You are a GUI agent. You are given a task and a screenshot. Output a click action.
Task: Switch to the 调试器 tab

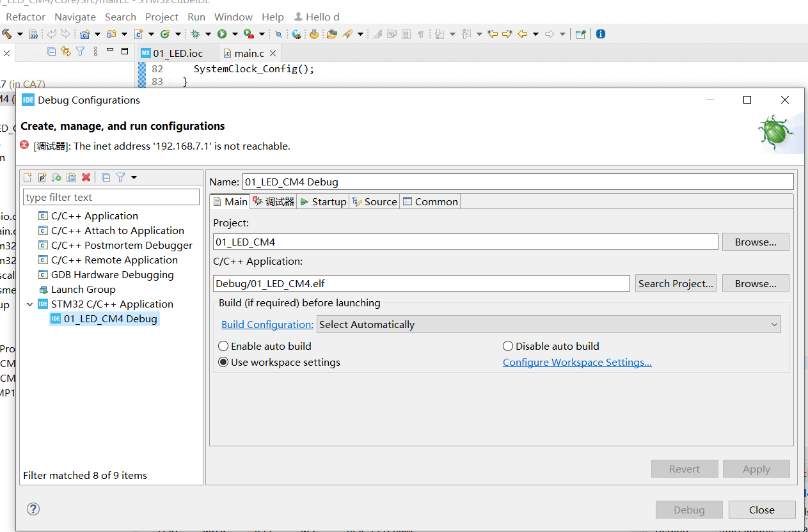273,201
